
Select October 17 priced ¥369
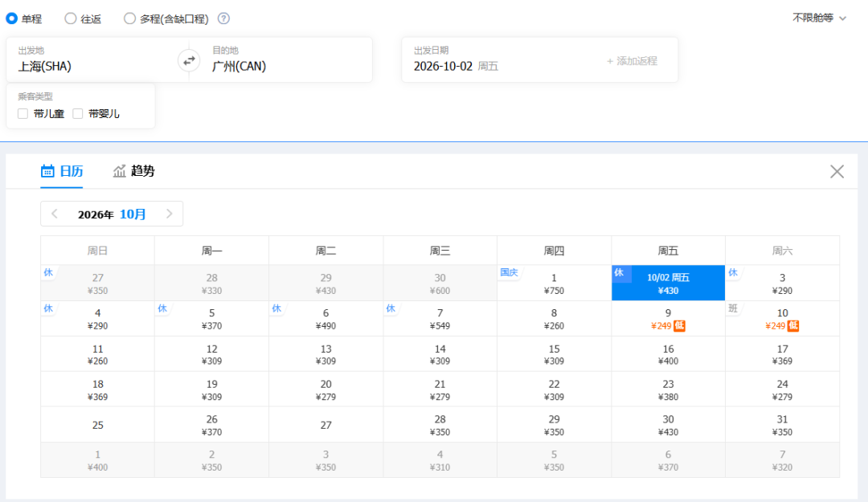coord(782,354)
